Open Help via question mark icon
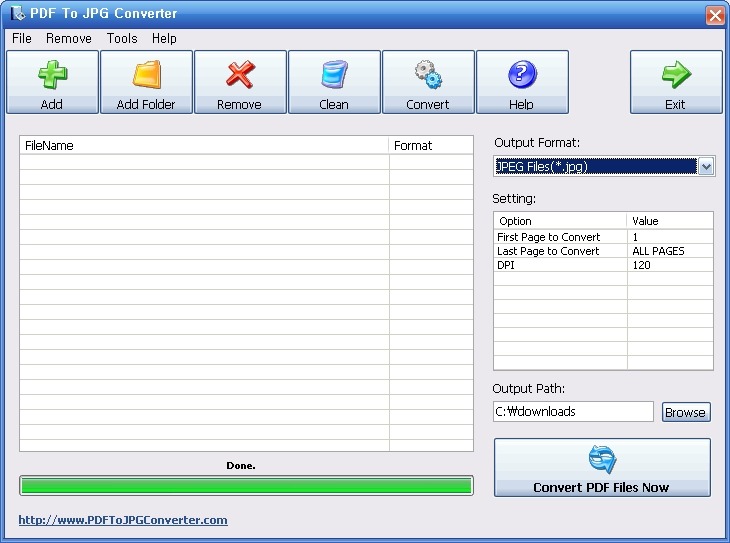 pos(521,75)
